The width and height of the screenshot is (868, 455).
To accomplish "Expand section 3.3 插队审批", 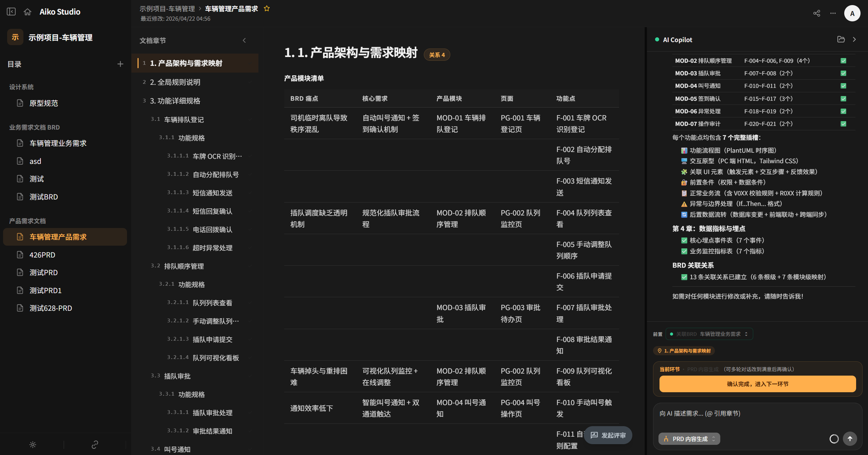I will (x=195, y=376).
